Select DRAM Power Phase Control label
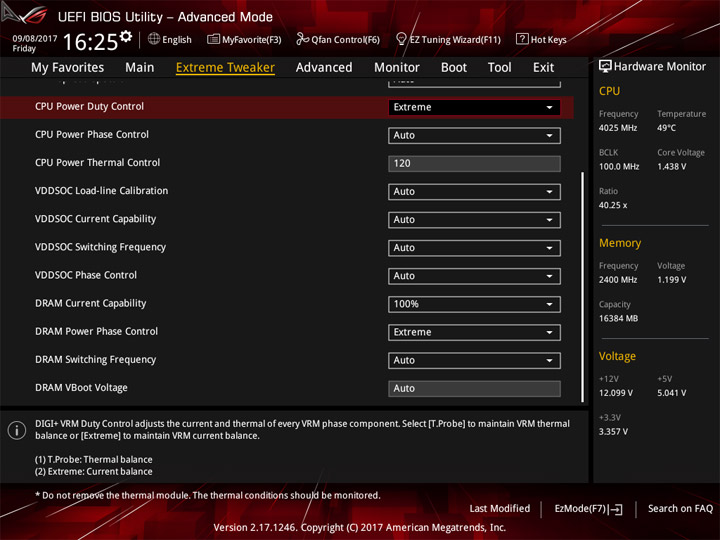The image size is (720, 540). [x=96, y=331]
